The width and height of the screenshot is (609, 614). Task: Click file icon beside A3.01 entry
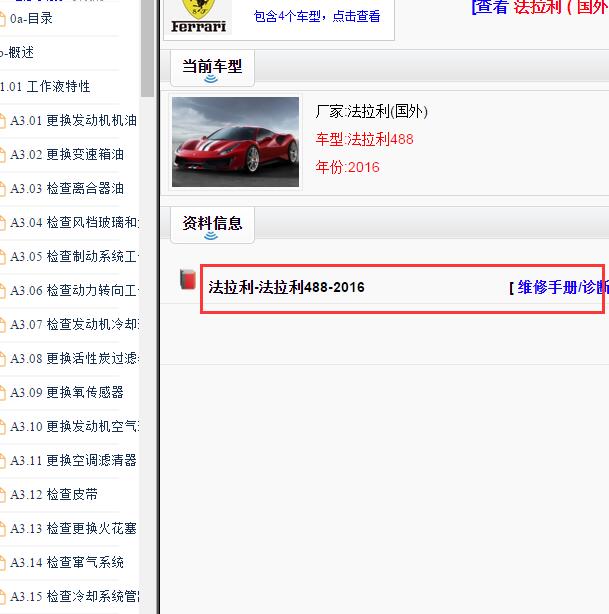click(2, 121)
